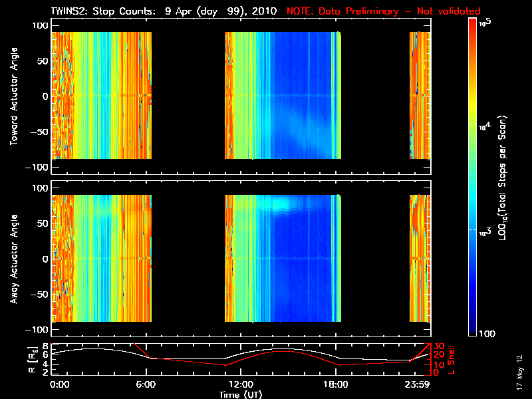Screen dimensions: 532x399
Task: Click the '17 May 12' date stamp
Action: pyautogui.click(x=518, y=376)
